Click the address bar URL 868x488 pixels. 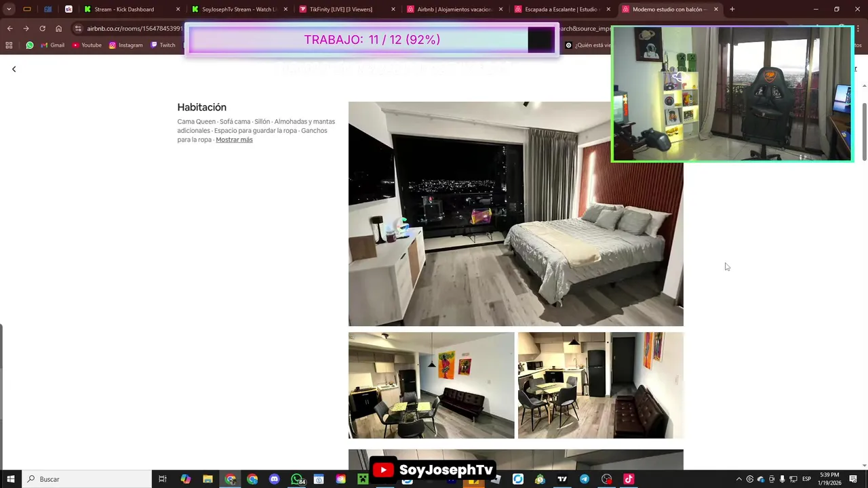click(x=134, y=28)
